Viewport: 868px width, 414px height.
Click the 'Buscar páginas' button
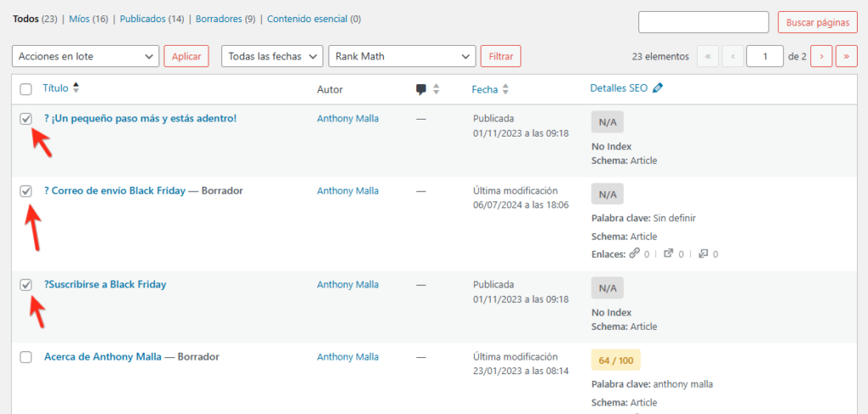coord(818,23)
